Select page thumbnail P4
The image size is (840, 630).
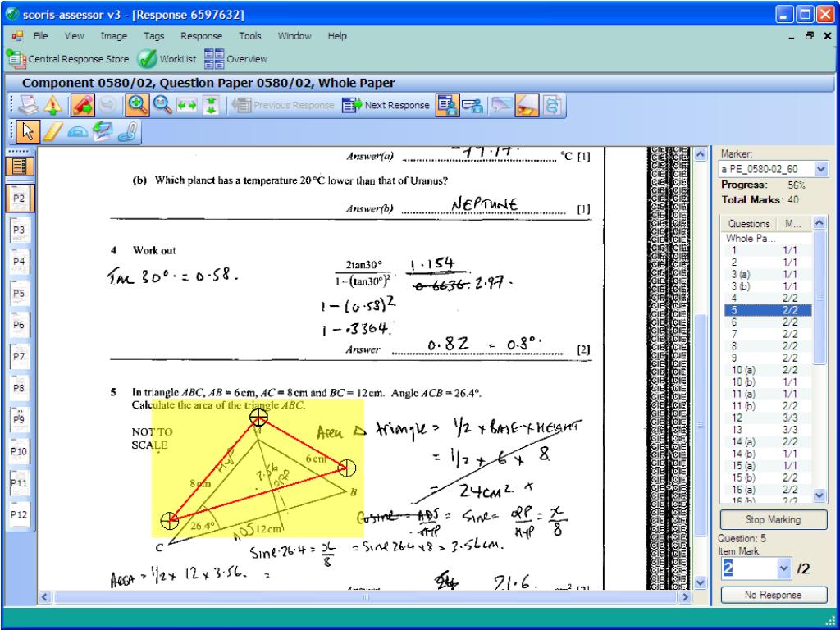pyautogui.click(x=20, y=262)
